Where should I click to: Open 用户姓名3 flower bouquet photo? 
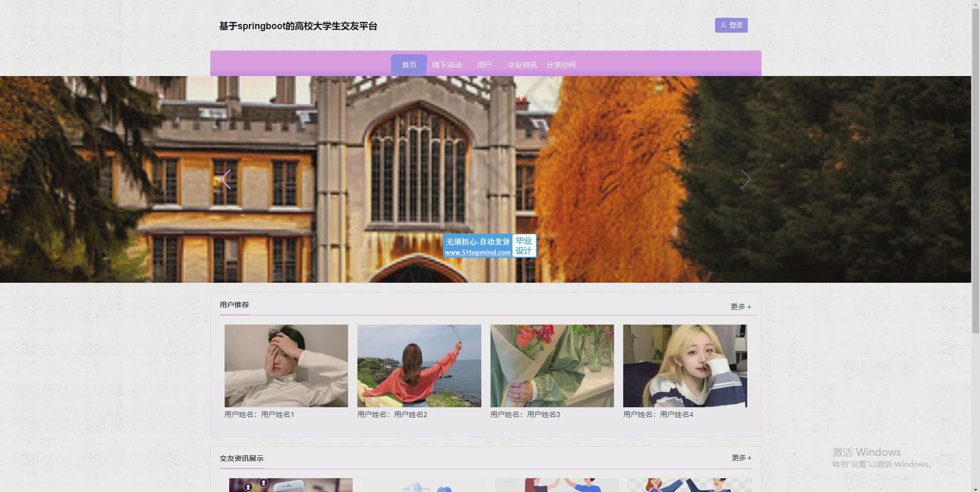[x=552, y=365]
